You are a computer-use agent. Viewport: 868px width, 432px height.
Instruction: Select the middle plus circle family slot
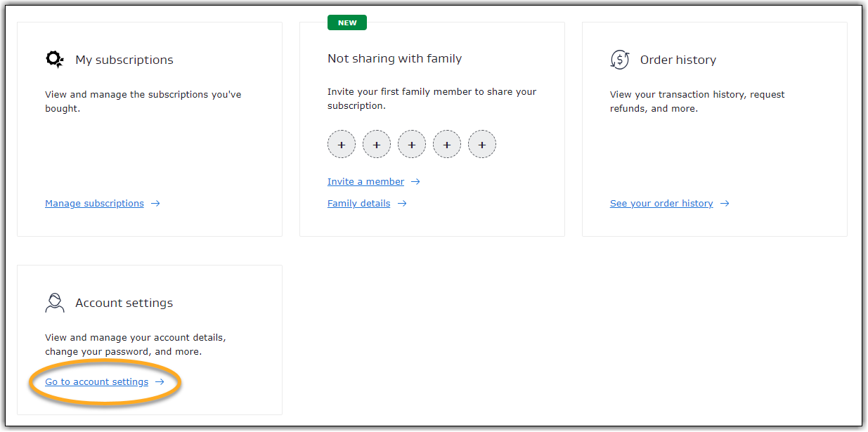412,145
